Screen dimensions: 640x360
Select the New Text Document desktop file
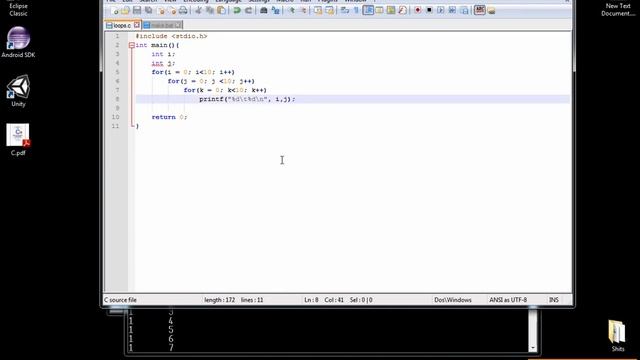click(618, 9)
